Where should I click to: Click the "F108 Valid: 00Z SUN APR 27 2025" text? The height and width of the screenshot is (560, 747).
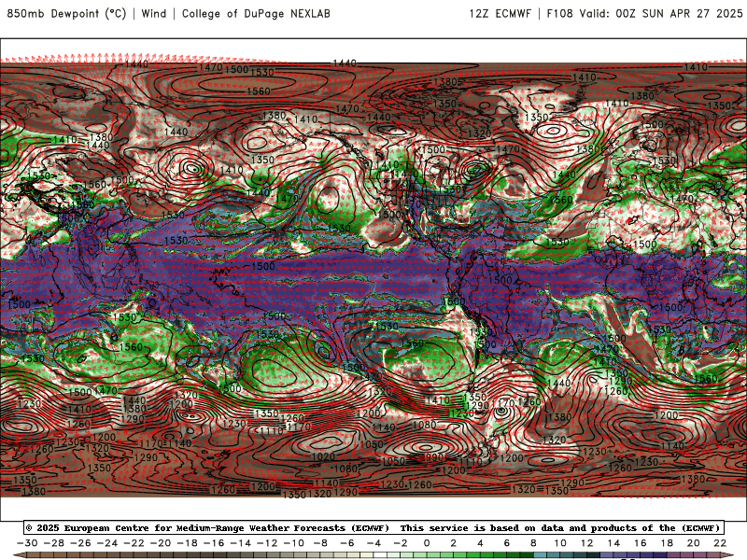point(644,13)
